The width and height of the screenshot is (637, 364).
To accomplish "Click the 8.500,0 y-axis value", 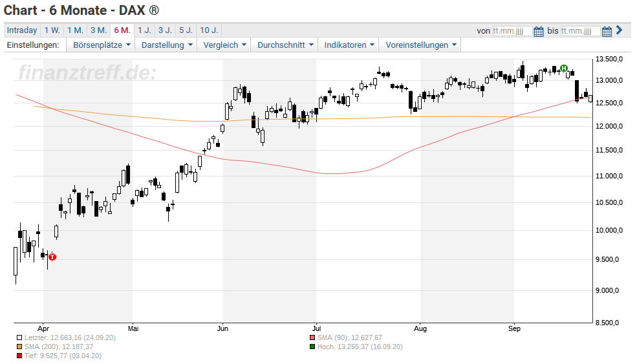I will [x=607, y=323].
